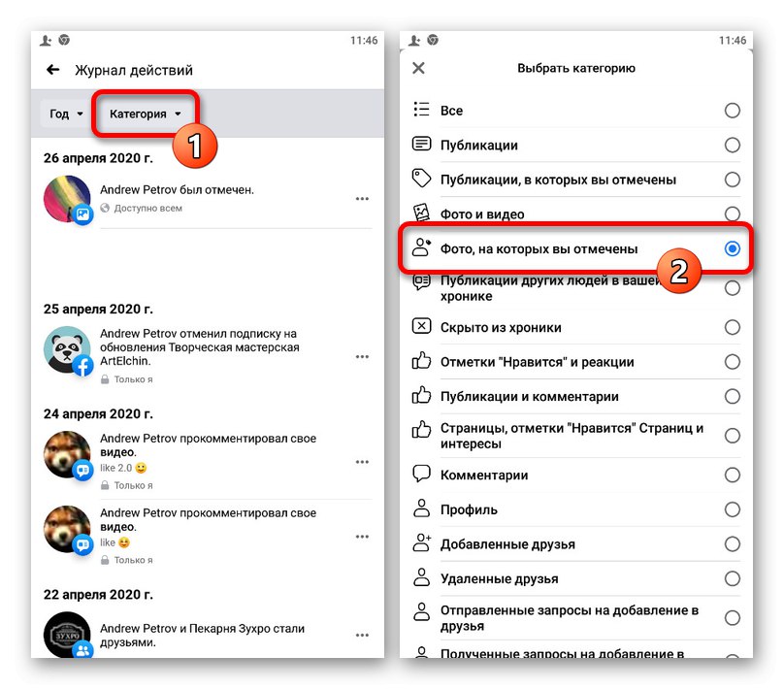Choose the Удаленные друзья category item
This screenshot has width=784, height=689.
point(575,578)
